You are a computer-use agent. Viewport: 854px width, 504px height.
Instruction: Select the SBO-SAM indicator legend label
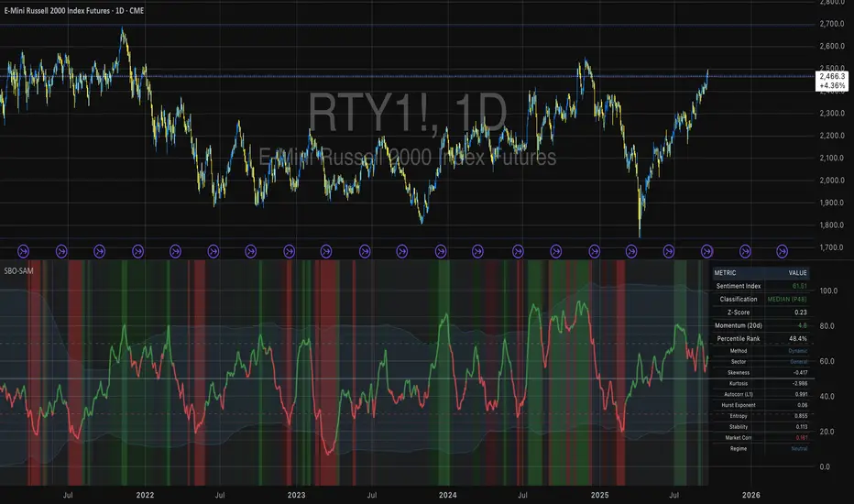coord(18,270)
